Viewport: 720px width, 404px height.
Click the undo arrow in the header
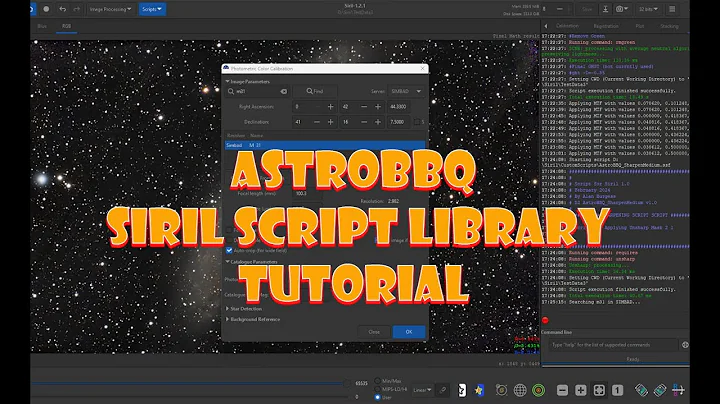tap(62, 9)
